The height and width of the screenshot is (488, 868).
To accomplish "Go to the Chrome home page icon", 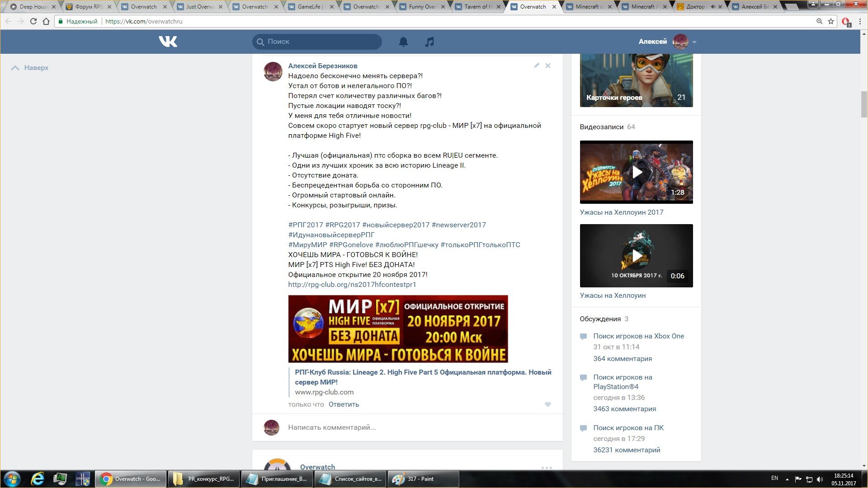I will pos(46,21).
